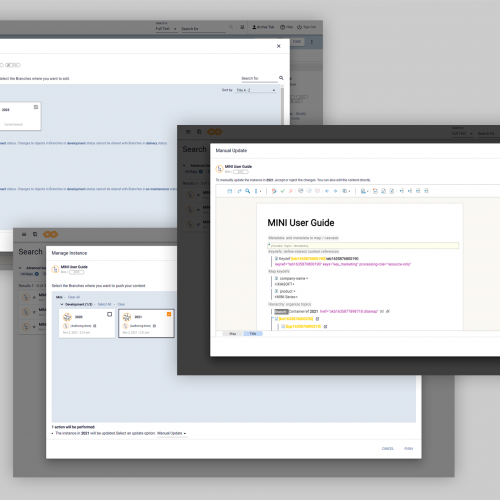Click MINI User Guide heading in editor
The height and width of the screenshot is (500, 500).
coord(301,223)
